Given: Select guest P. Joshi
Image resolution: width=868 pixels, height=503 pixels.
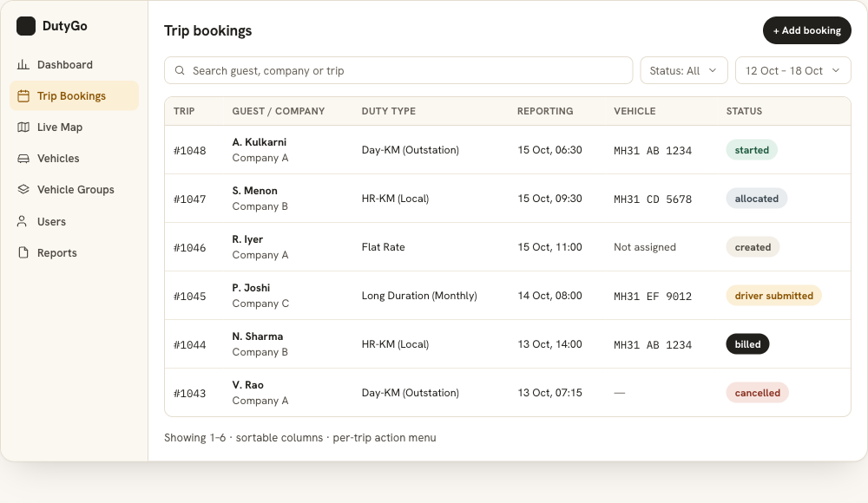Looking at the screenshot, I should click(251, 288).
